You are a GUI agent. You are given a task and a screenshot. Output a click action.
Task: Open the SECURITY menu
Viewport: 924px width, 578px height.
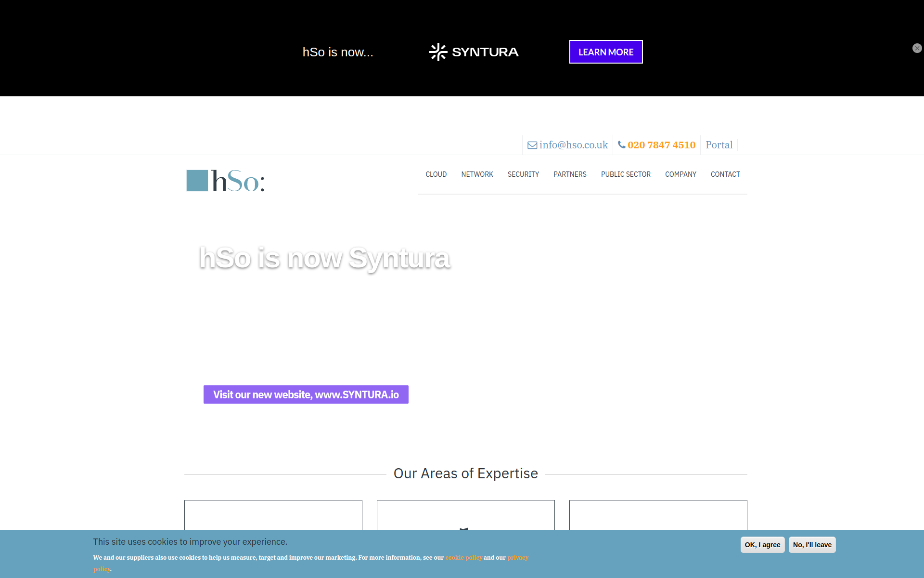[x=523, y=174]
